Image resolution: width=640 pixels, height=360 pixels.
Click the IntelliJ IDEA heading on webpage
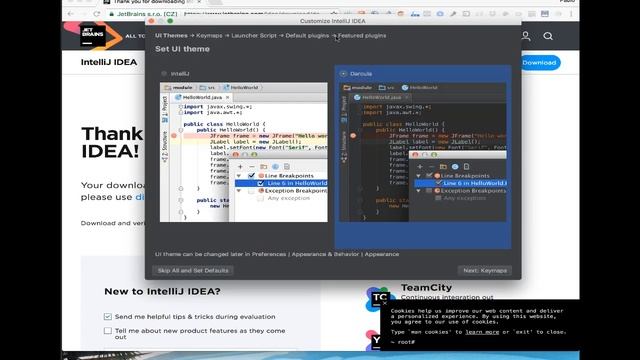coord(109,62)
